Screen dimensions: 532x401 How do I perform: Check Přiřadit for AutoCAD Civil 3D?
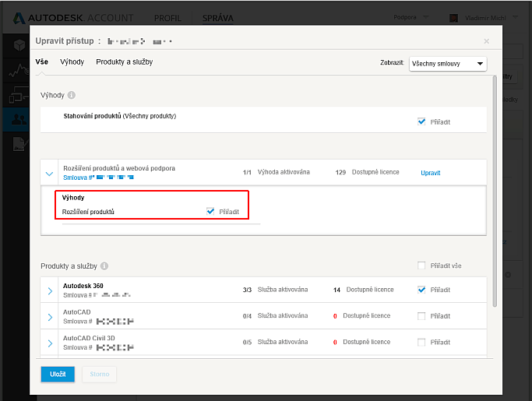click(x=421, y=342)
